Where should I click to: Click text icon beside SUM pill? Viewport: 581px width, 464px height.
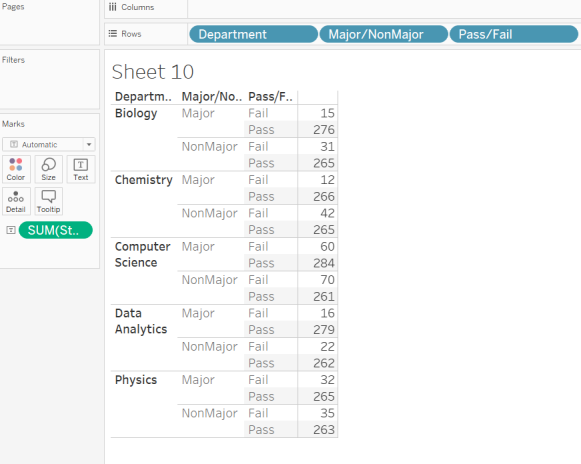[11, 230]
